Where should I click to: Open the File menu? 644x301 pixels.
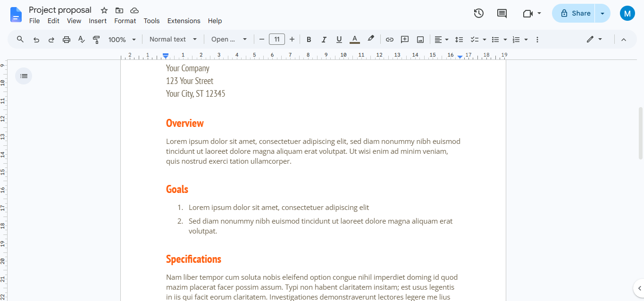[x=34, y=21]
